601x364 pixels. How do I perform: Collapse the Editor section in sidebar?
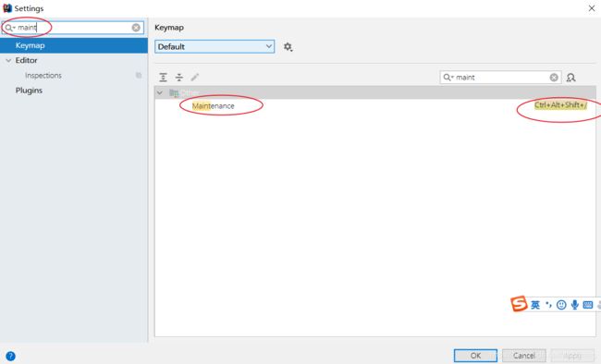pyautogui.click(x=8, y=61)
